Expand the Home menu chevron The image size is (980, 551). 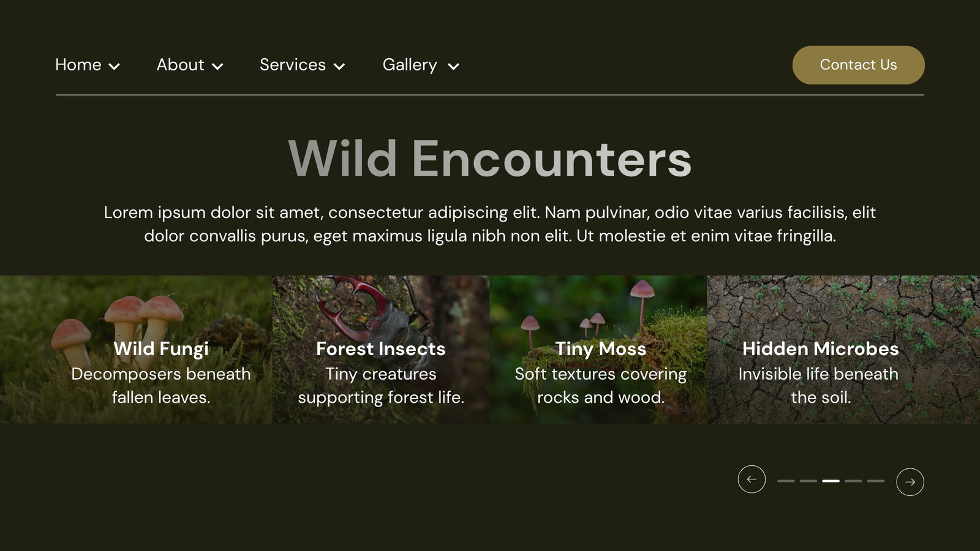(115, 66)
